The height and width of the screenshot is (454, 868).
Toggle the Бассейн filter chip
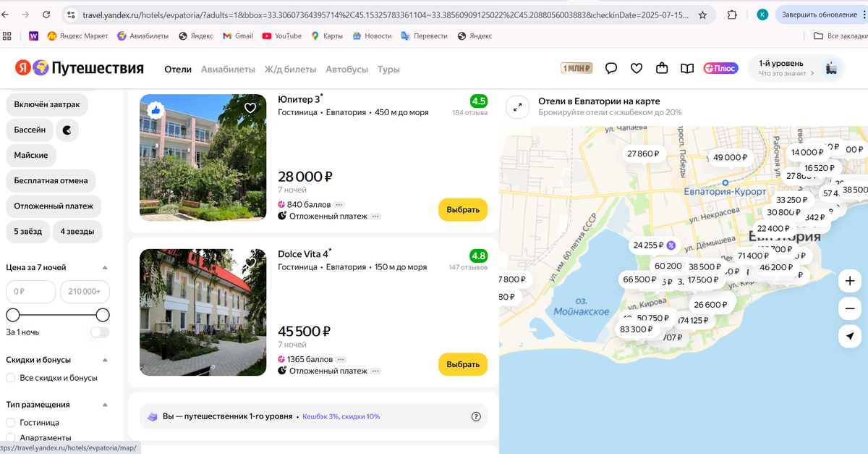pos(30,130)
